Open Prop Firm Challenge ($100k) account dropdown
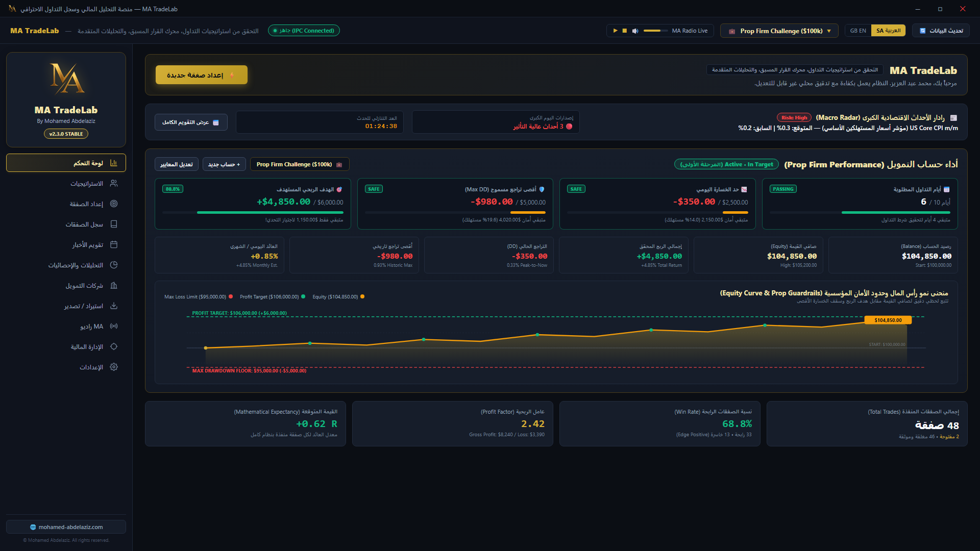This screenshot has width=980, height=551. pos(779,31)
